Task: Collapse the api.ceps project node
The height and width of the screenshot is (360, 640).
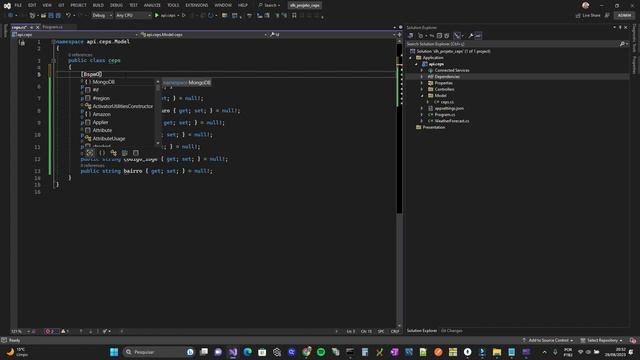Action: [x=417, y=64]
